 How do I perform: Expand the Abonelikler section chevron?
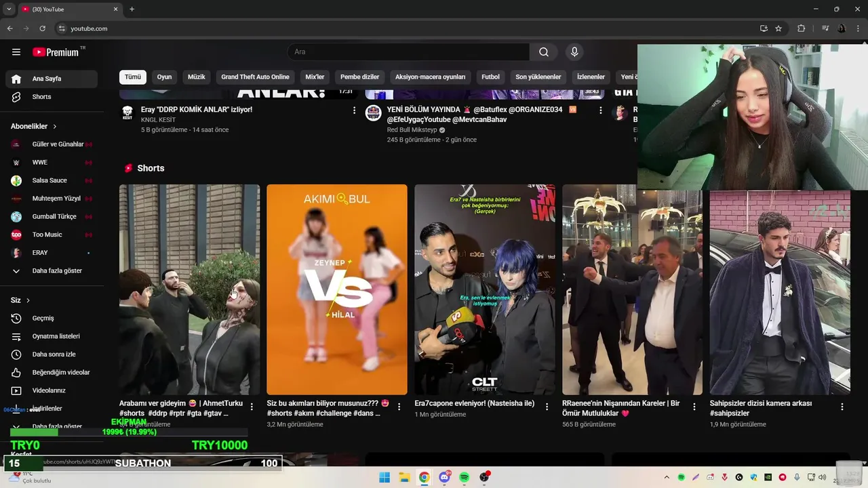[x=55, y=127]
